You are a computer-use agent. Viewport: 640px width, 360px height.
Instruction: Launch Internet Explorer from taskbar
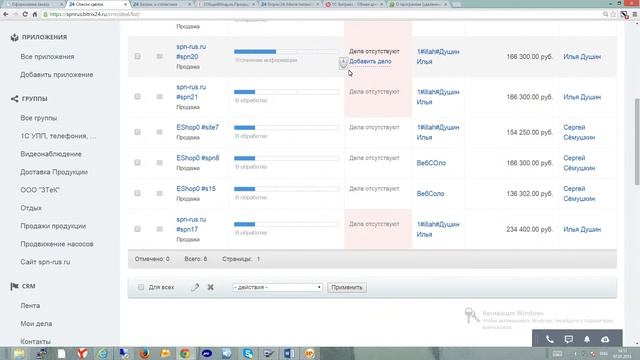[102, 353]
